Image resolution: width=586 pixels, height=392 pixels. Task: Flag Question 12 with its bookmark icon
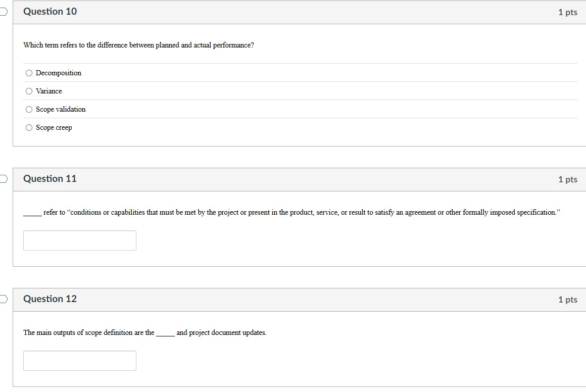[4, 299]
